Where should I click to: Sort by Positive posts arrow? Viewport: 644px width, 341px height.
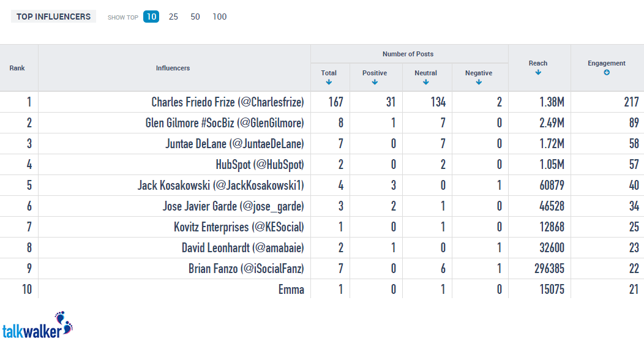click(375, 82)
